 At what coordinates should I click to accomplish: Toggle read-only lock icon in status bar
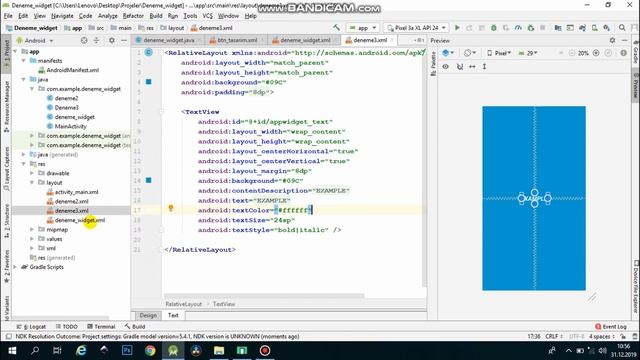(x=623, y=336)
